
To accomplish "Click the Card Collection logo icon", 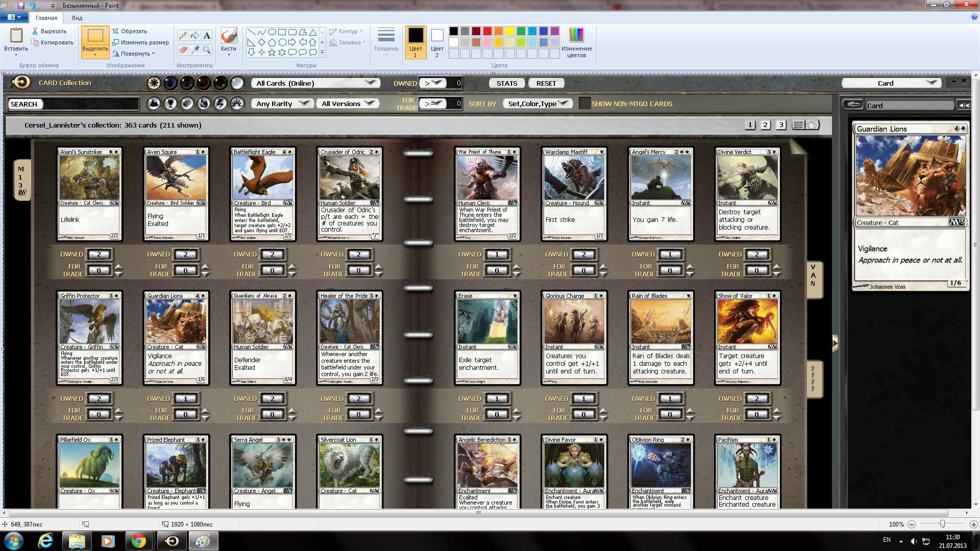I will [21, 82].
